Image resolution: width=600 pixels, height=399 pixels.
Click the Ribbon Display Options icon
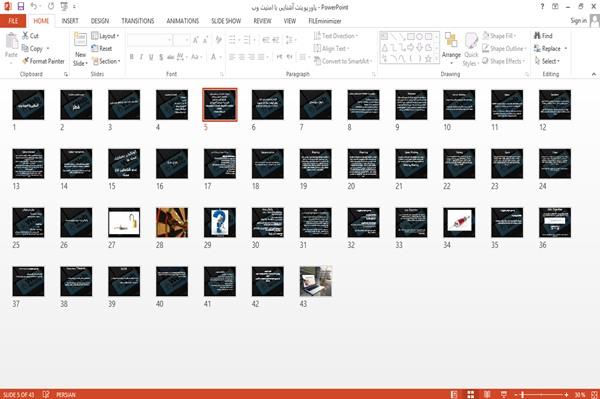tap(555, 7)
